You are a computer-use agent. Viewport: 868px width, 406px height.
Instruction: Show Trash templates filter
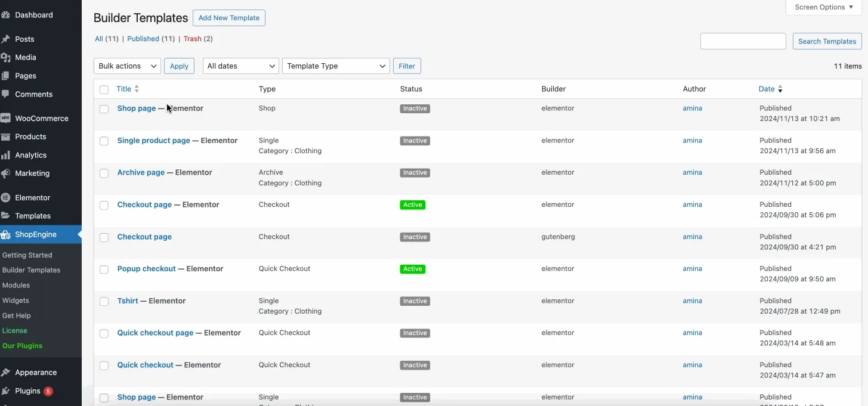(x=192, y=39)
